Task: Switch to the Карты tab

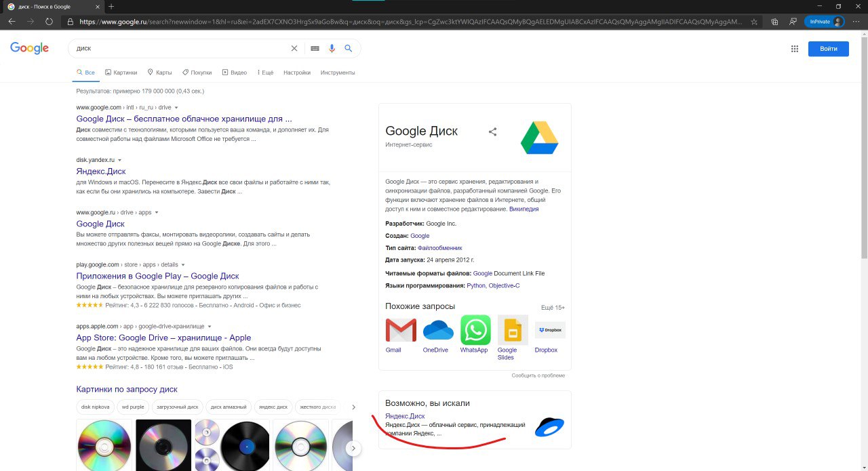Action: tap(159, 73)
